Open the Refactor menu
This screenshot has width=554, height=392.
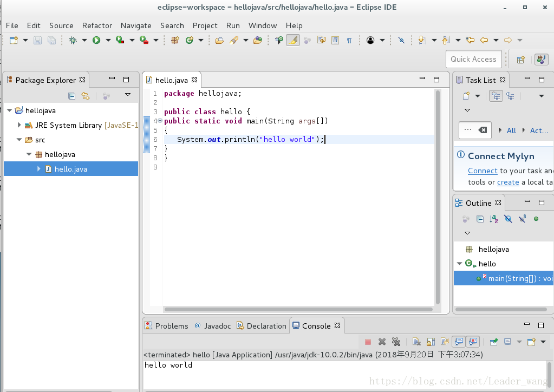(x=97, y=25)
